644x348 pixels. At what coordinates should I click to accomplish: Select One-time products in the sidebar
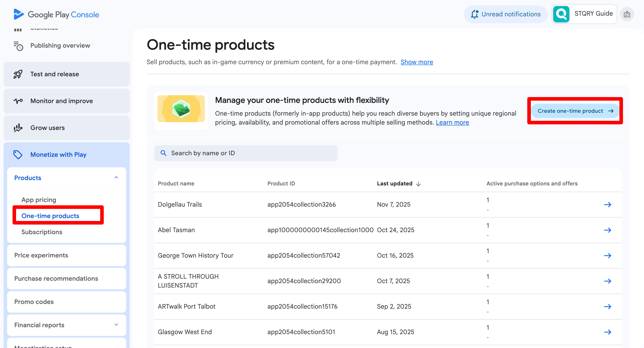tap(50, 216)
